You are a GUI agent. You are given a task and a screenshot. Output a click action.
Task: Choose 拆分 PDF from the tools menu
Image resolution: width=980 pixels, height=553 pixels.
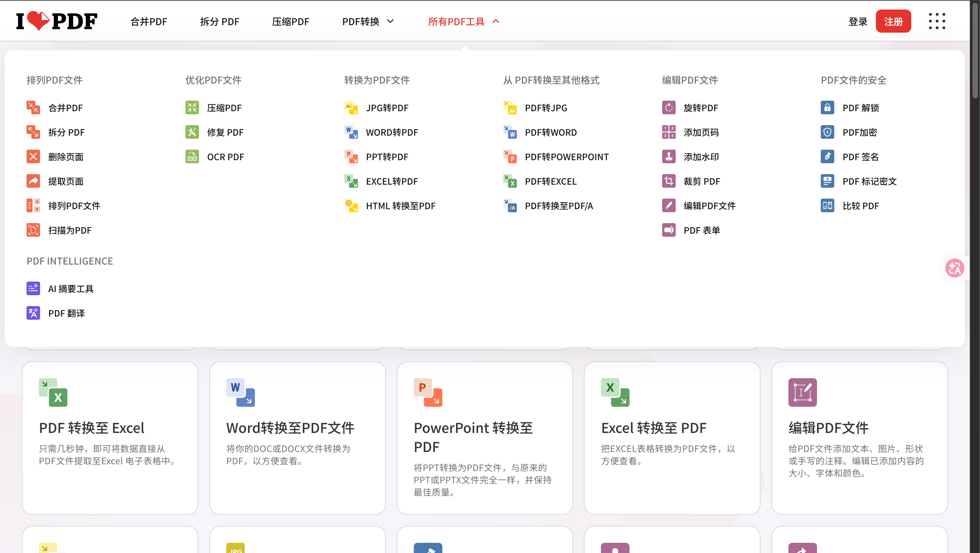click(67, 132)
